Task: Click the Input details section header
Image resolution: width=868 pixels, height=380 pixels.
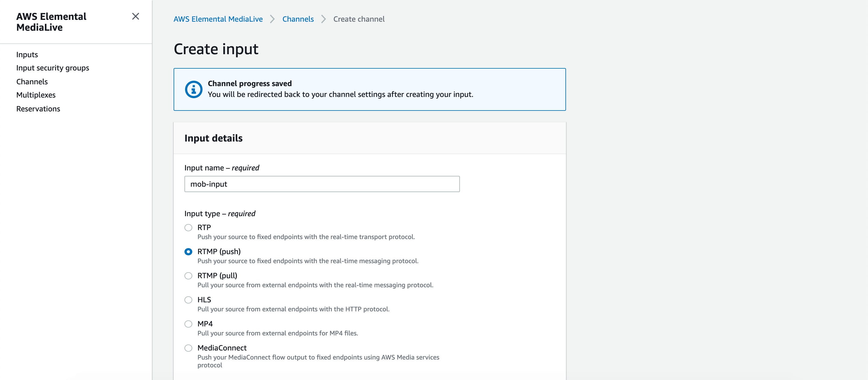Action: tap(213, 138)
